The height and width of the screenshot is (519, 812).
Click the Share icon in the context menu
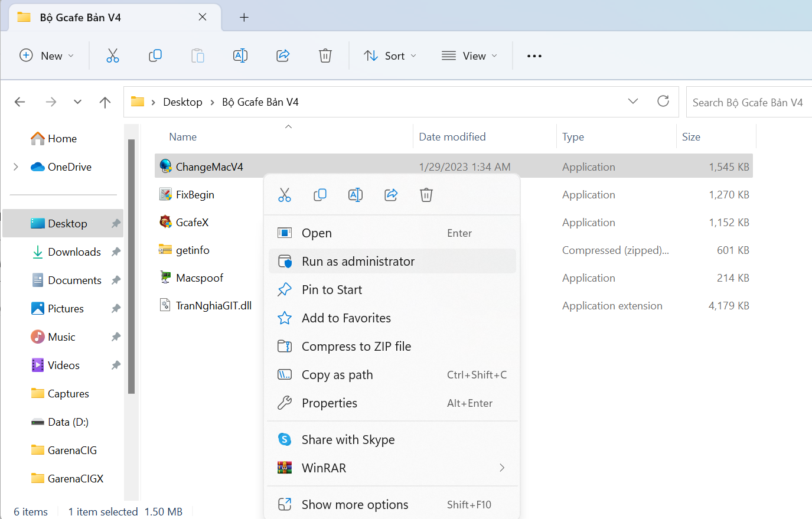(391, 195)
